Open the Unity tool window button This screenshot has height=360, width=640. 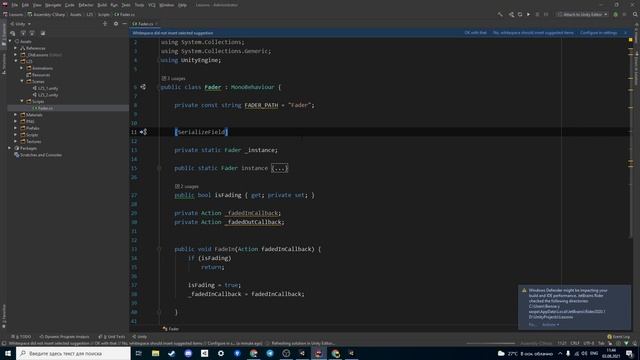[140, 337]
